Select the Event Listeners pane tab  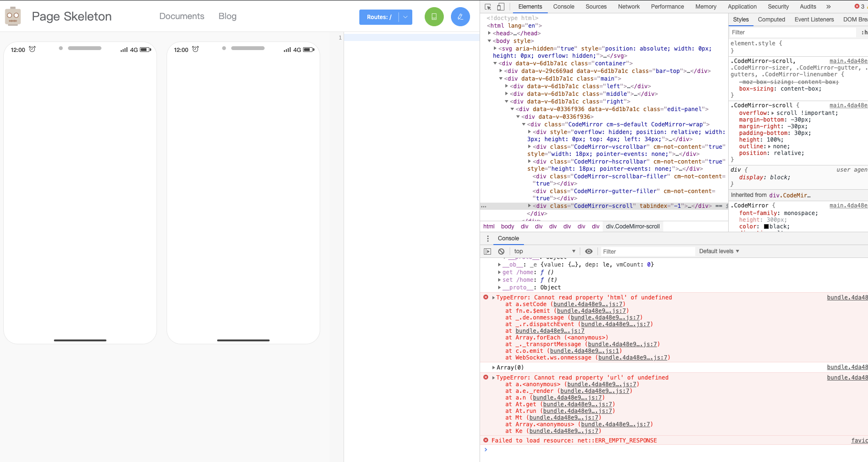pyautogui.click(x=814, y=20)
